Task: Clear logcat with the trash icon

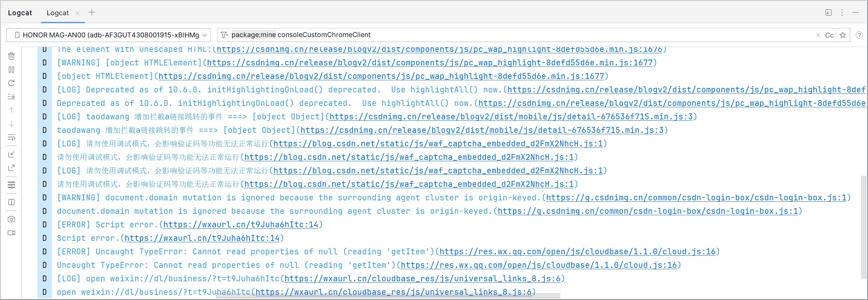Action: pos(11,56)
